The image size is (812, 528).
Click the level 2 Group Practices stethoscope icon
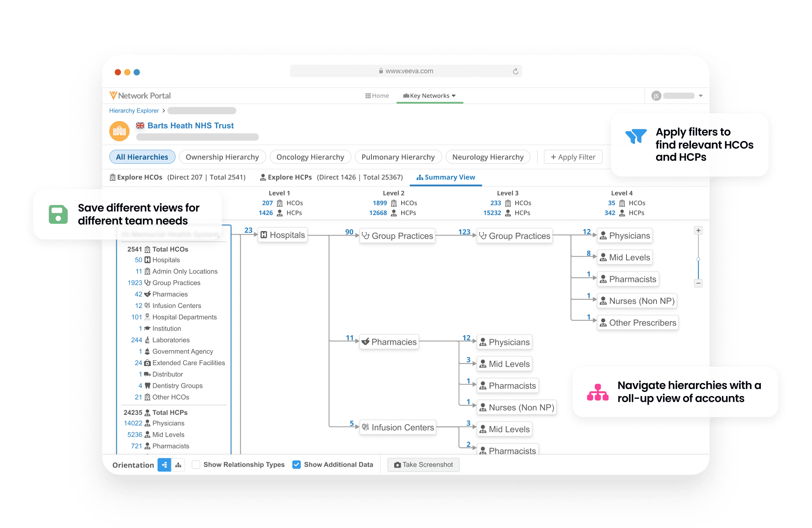click(366, 236)
